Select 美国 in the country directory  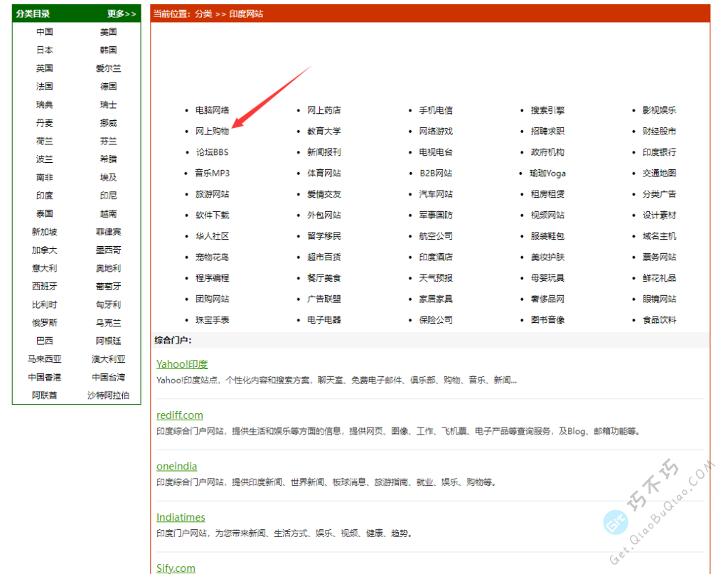(x=108, y=32)
